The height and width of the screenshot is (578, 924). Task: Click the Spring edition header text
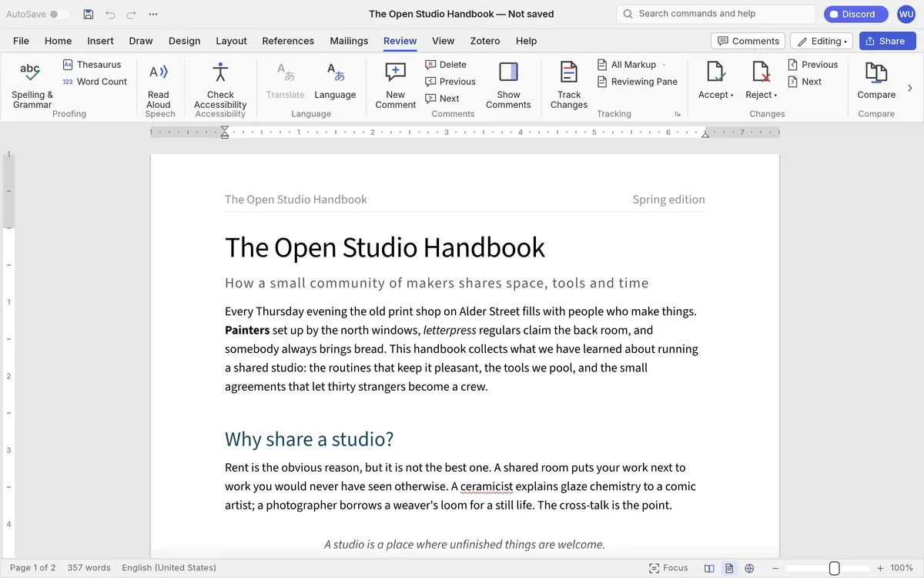coord(668,200)
